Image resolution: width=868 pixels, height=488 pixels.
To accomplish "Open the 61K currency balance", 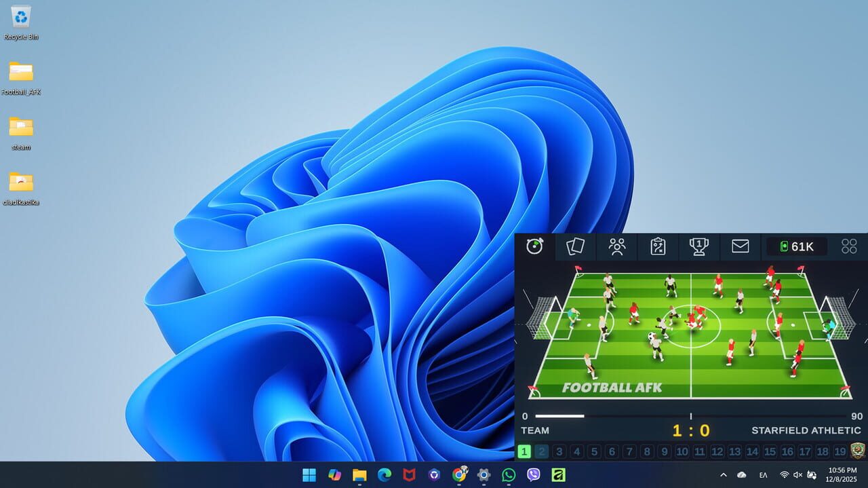I will click(797, 246).
